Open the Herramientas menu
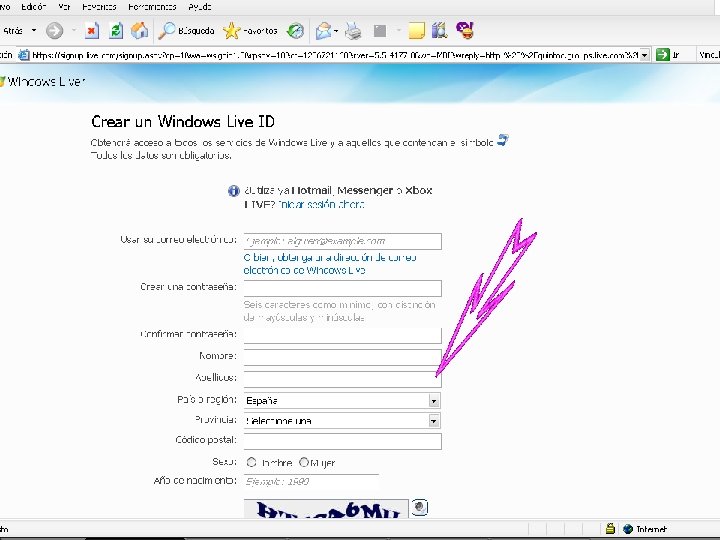The height and width of the screenshot is (540, 720). (152, 6)
